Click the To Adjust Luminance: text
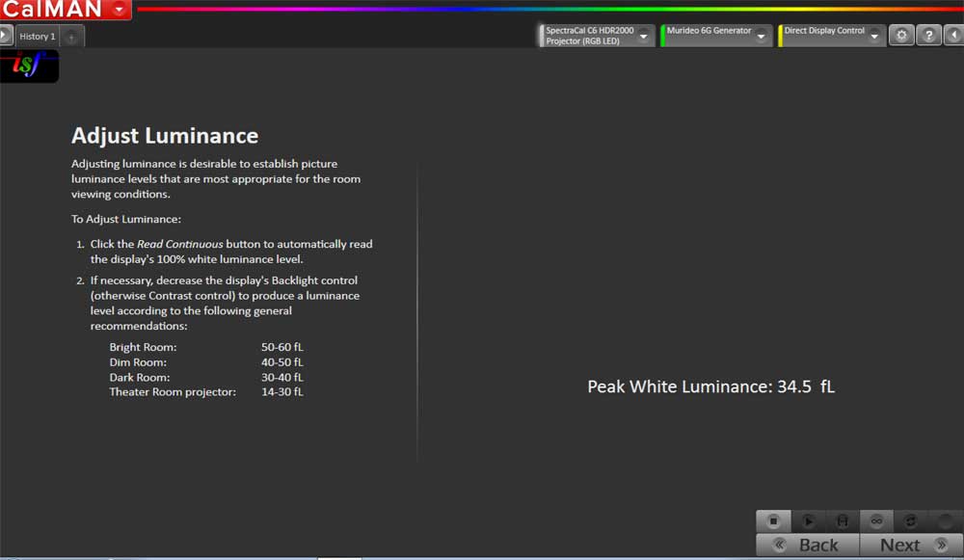 click(126, 220)
